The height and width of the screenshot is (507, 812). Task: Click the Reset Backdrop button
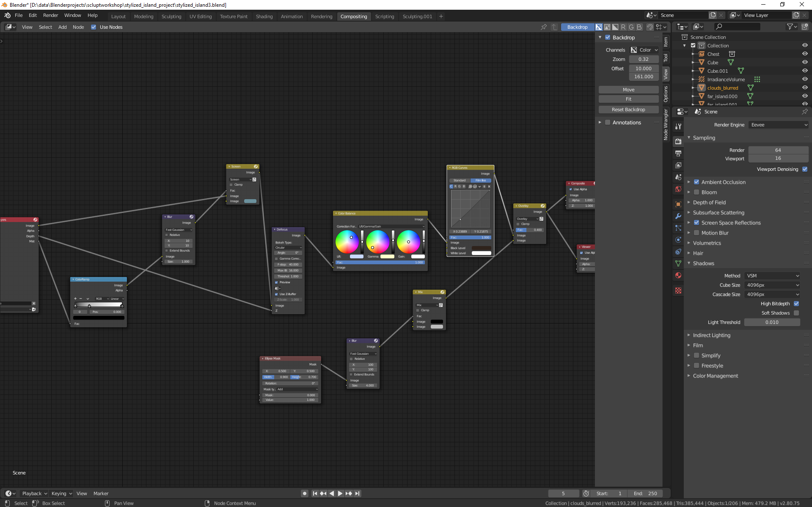point(628,110)
